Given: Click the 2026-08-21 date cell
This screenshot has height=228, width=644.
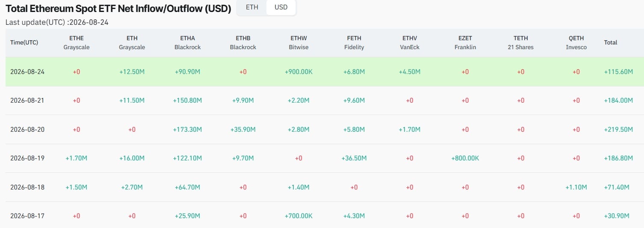Looking at the screenshot, I should (27, 101).
